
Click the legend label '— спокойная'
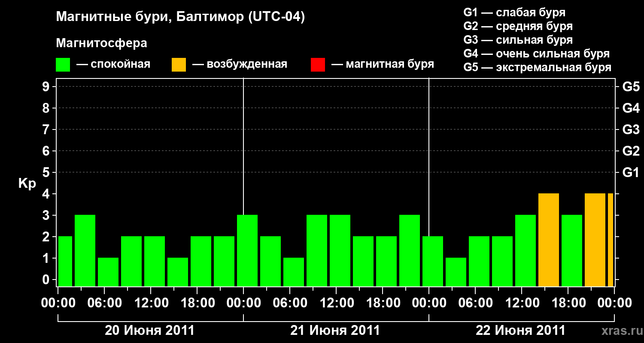113,65
